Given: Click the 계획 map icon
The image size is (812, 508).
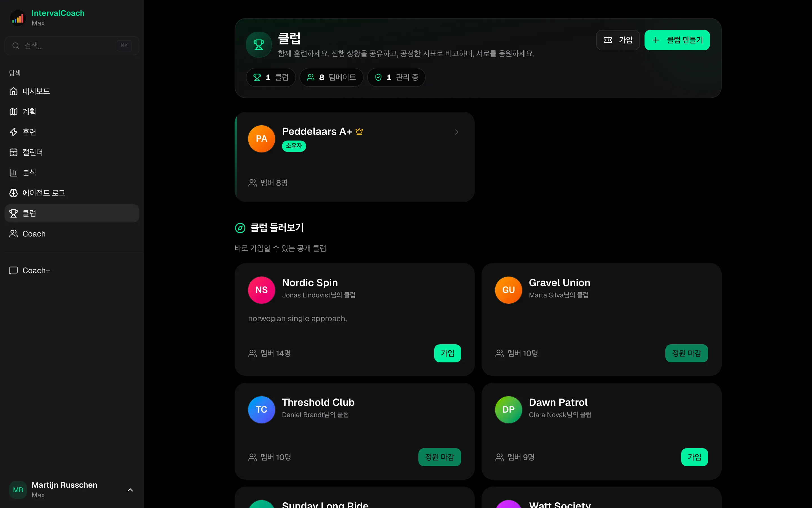Looking at the screenshot, I should [14, 111].
